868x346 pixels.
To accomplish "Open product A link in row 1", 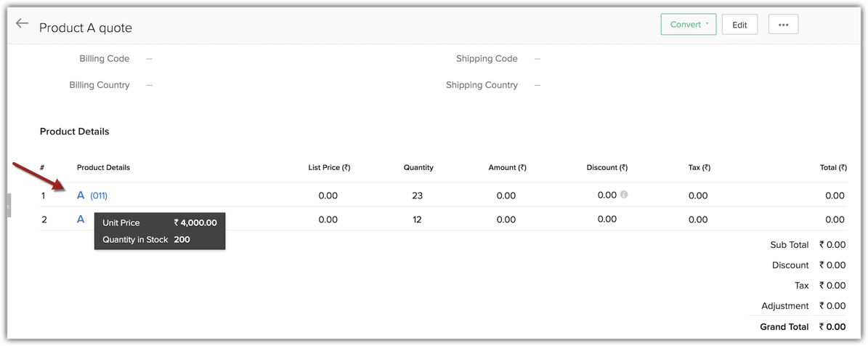I will 81,196.
